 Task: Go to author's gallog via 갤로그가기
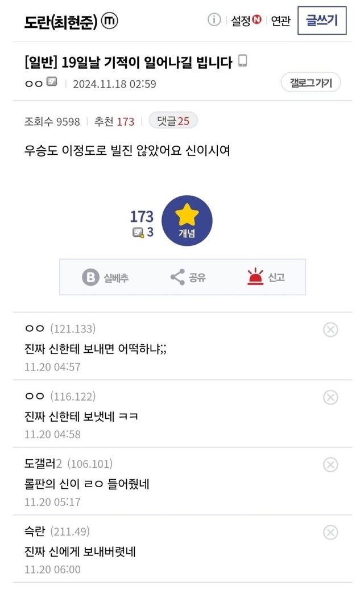pyautogui.click(x=311, y=83)
